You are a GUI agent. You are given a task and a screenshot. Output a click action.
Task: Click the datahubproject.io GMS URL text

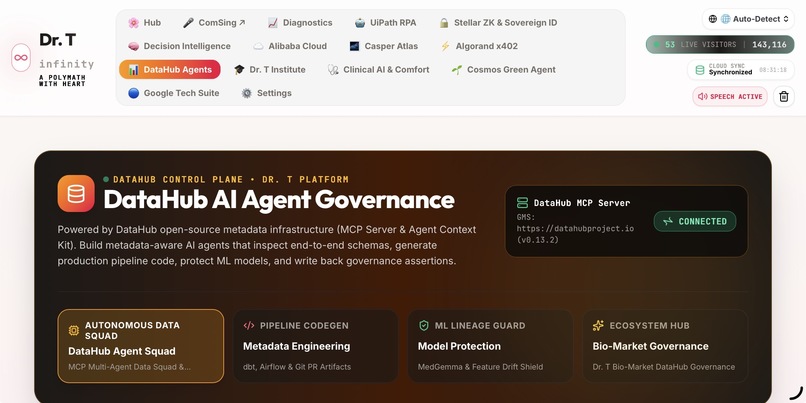click(575, 229)
